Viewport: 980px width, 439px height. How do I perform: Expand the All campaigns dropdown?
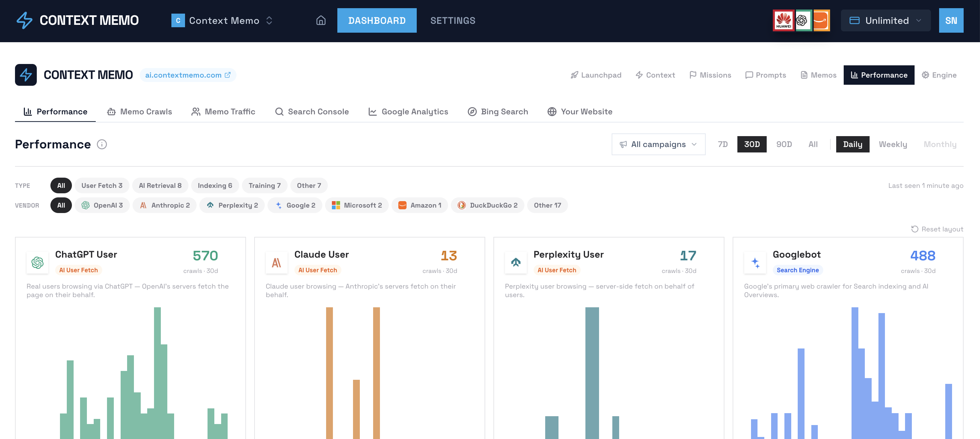[x=658, y=144]
